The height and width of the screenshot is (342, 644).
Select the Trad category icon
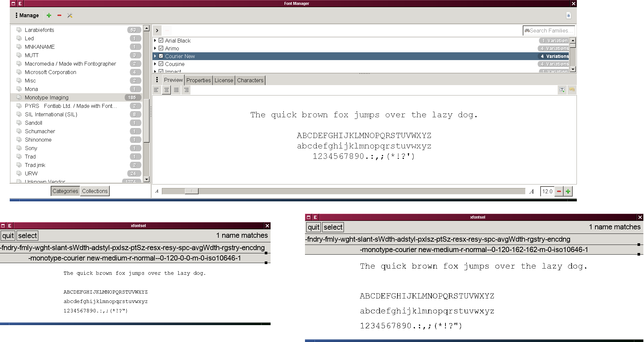[x=19, y=157]
